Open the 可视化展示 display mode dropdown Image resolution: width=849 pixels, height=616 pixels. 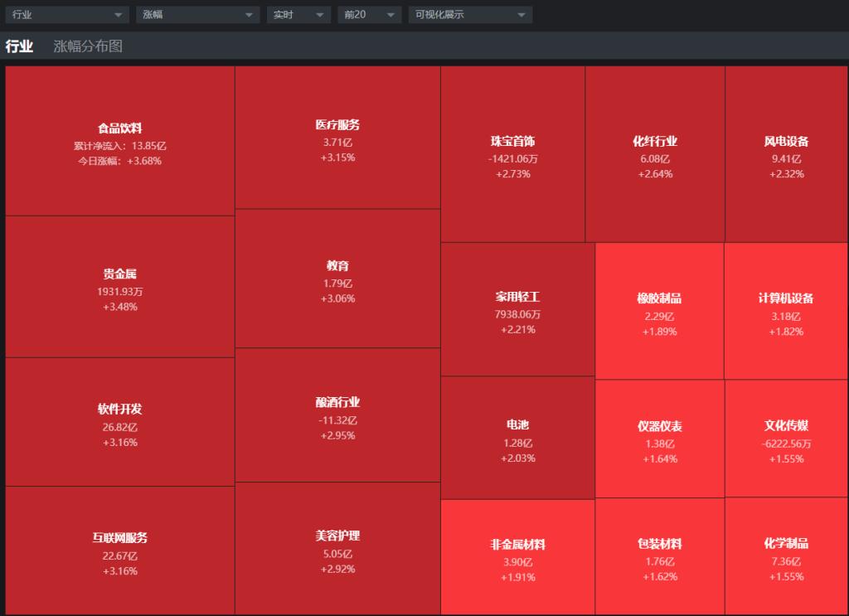click(x=471, y=15)
